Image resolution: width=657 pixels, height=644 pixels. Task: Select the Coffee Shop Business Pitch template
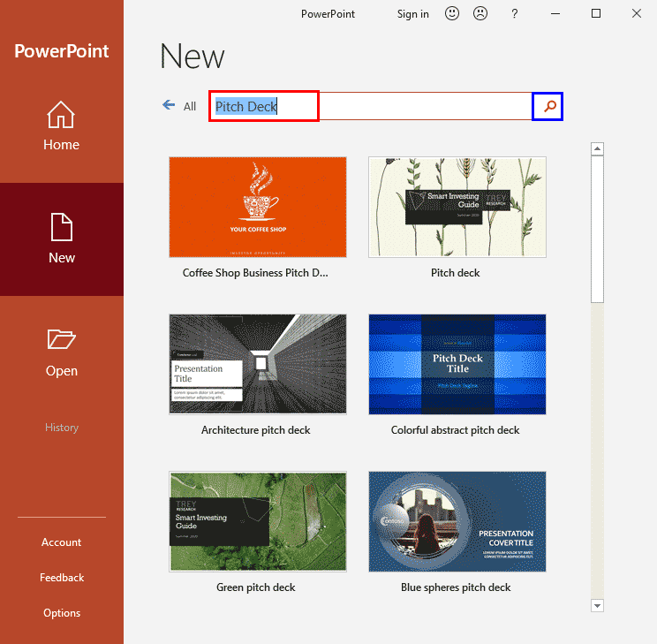pos(257,207)
